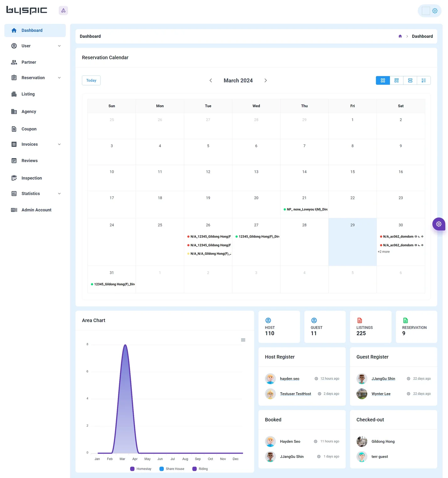This screenshot has height=478, width=448.
Task: Click the Today button
Action: pyautogui.click(x=91, y=80)
